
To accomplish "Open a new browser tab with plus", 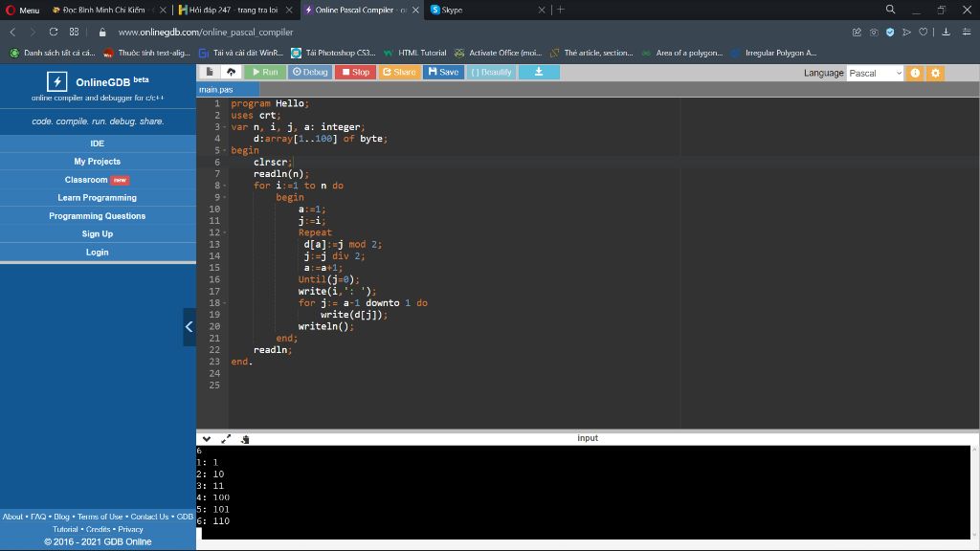I will (x=561, y=10).
